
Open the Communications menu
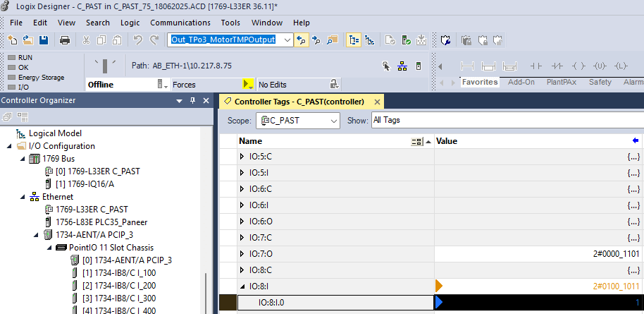180,23
